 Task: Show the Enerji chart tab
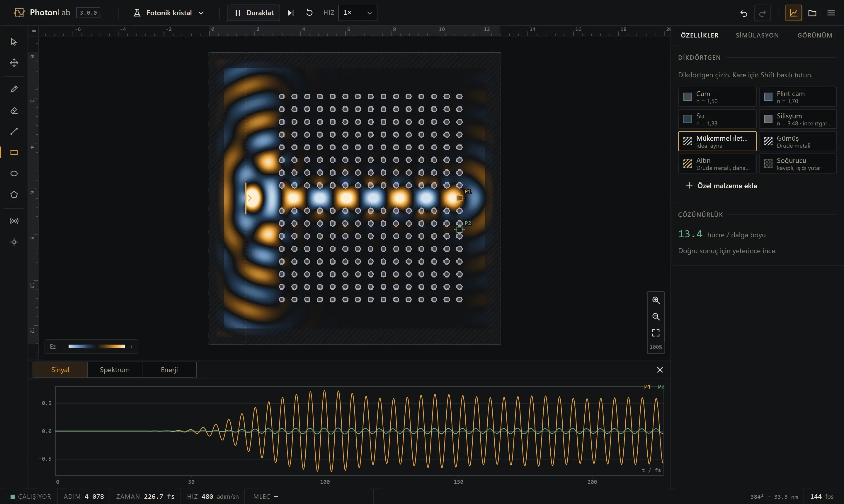coord(169,370)
